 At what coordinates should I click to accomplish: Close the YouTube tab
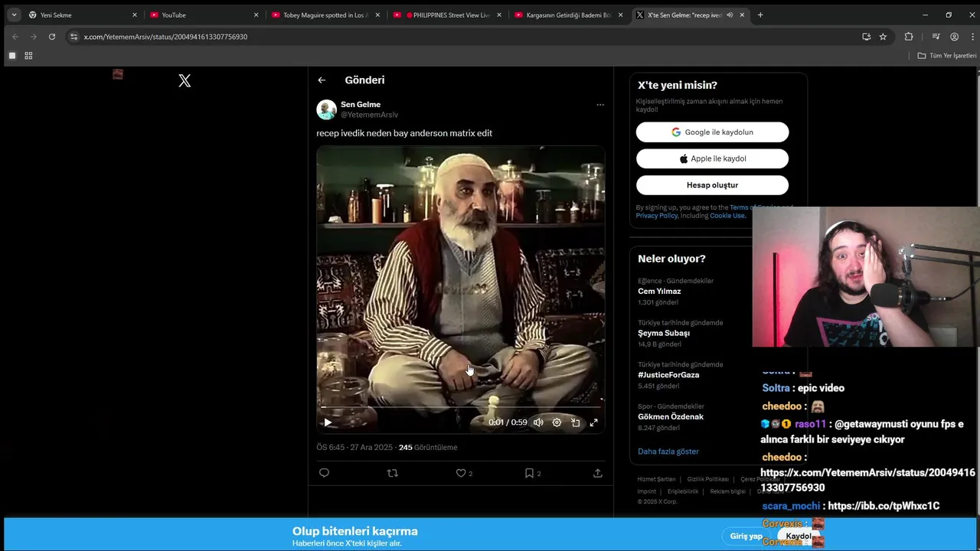click(256, 15)
